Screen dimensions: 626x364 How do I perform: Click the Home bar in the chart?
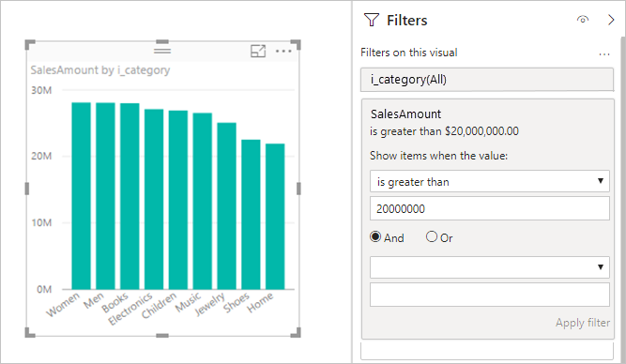[275, 217]
